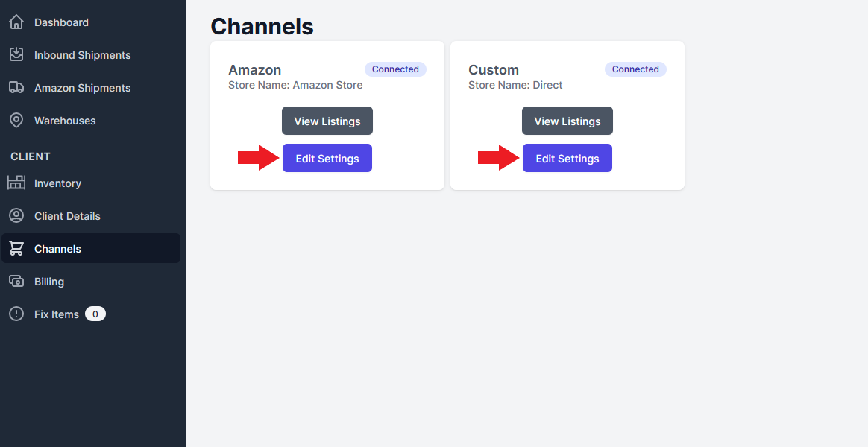The image size is (868, 447).
Task: Edit Settings for the Amazon channel
Action: (327, 158)
